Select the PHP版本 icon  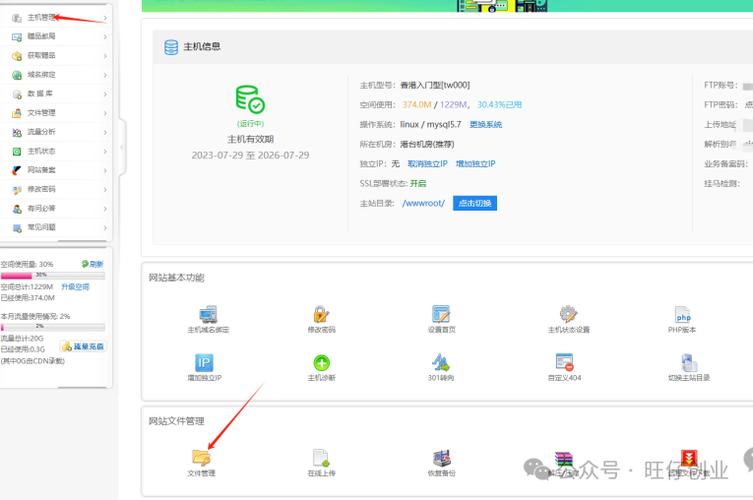coord(682,315)
